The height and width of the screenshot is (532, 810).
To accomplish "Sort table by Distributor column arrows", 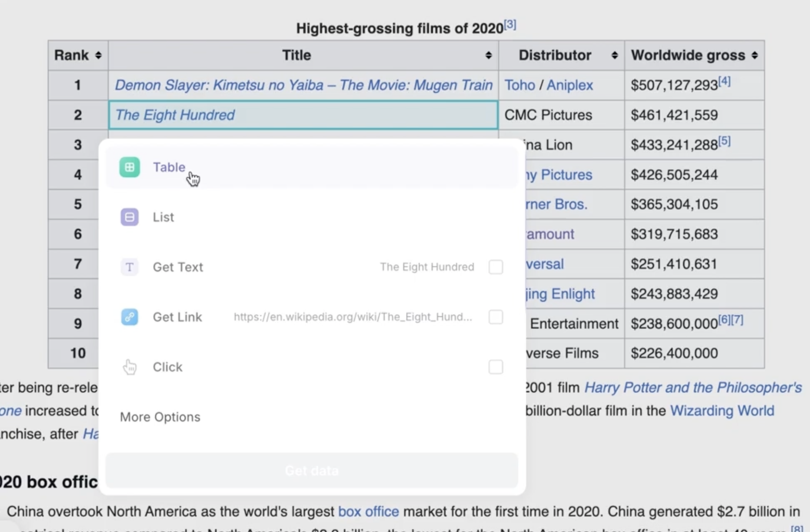I will pos(615,55).
